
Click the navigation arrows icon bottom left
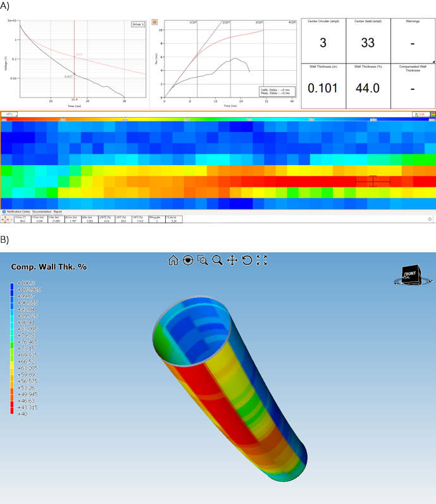click(x=7, y=219)
